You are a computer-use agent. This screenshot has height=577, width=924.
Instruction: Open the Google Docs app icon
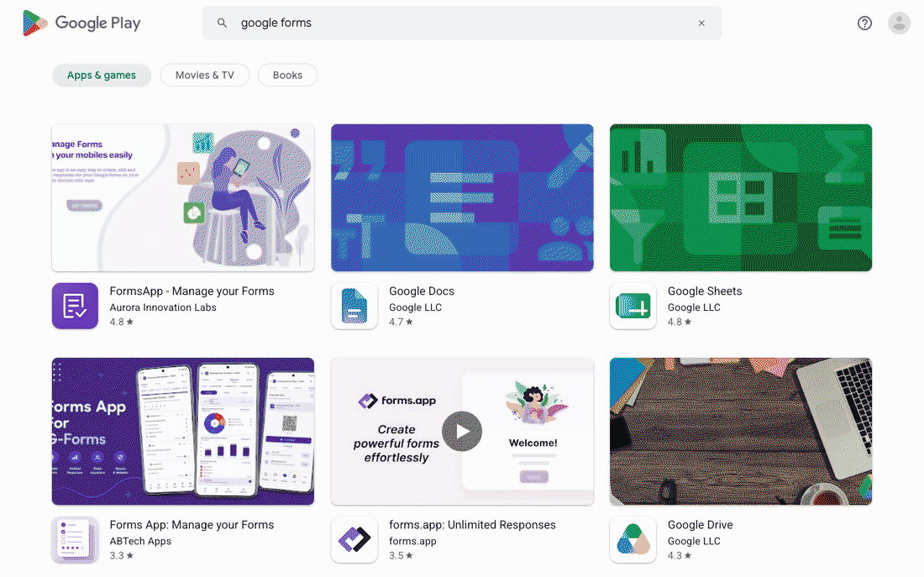point(354,306)
